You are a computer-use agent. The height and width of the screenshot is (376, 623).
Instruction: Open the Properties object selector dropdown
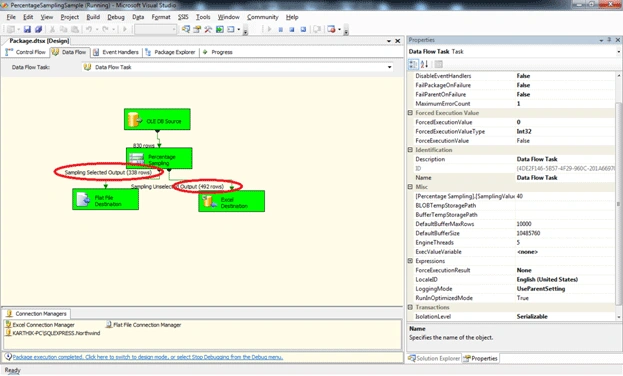coord(618,52)
